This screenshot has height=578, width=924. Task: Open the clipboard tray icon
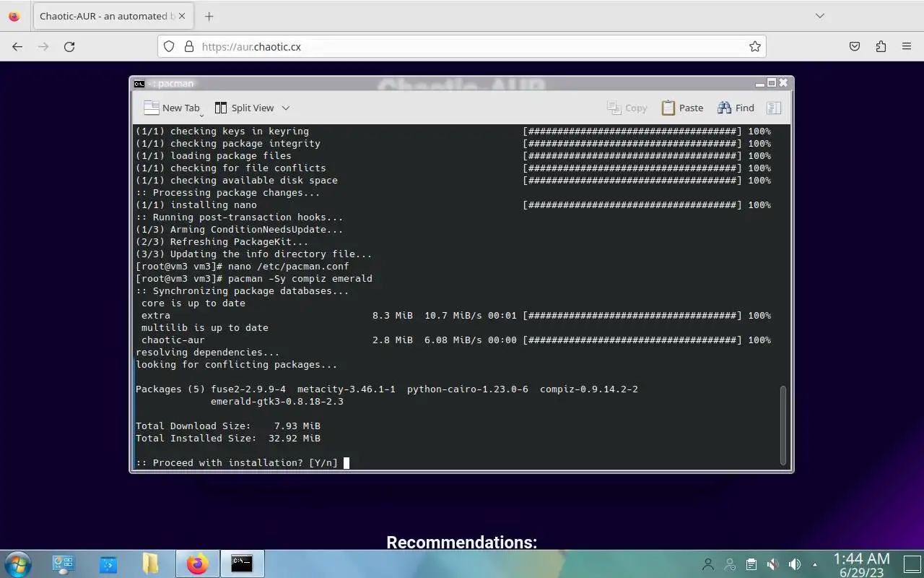[x=751, y=564]
